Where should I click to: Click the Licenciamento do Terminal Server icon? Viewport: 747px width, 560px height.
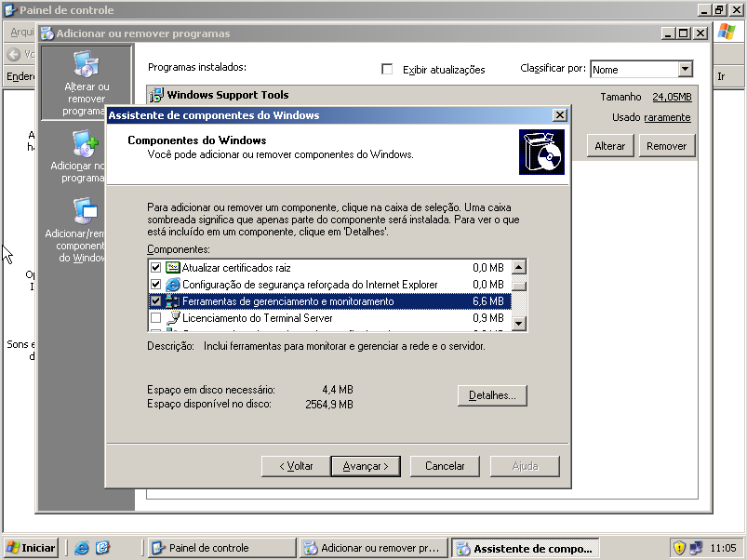click(x=175, y=317)
